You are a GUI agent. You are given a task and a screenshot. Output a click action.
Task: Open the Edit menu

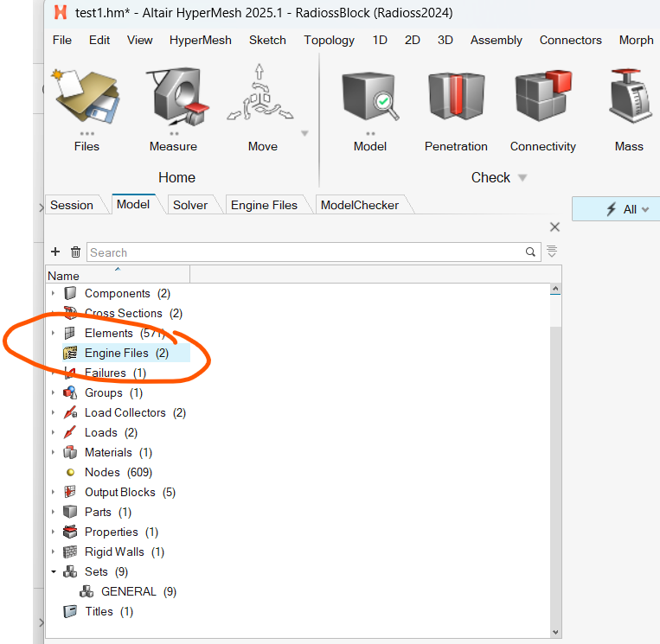(x=99, y=40)
